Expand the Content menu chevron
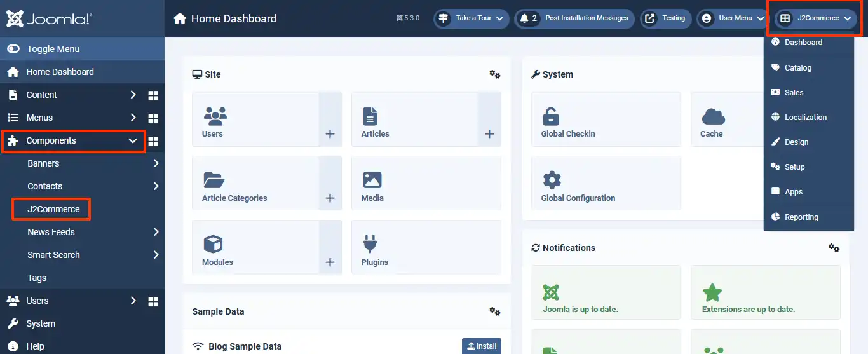 [133, 95]
